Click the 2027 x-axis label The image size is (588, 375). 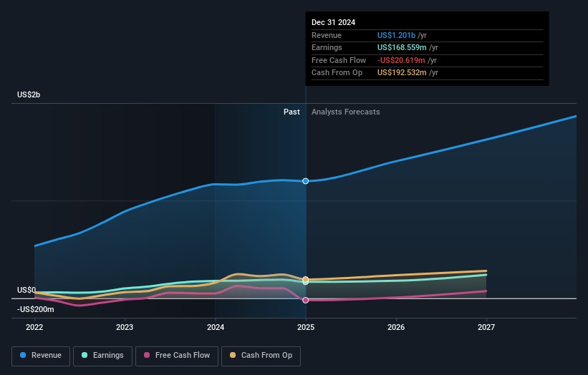click(486, 328)
